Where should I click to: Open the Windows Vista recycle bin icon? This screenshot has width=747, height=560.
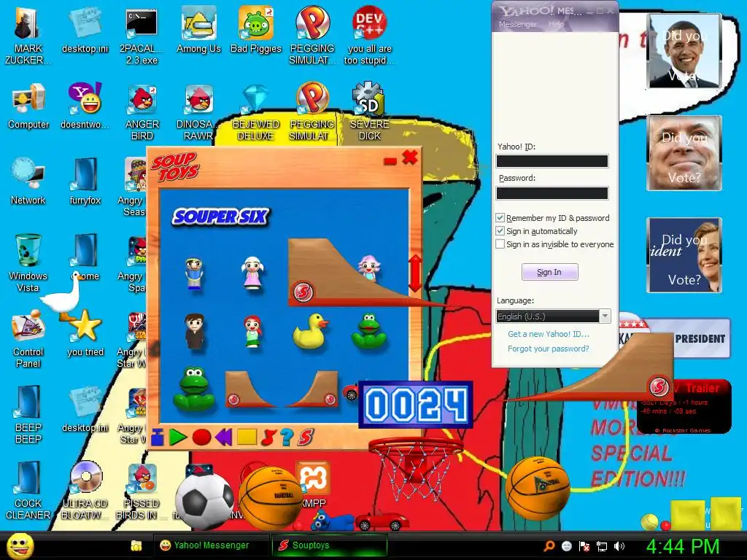click(28, 262)
